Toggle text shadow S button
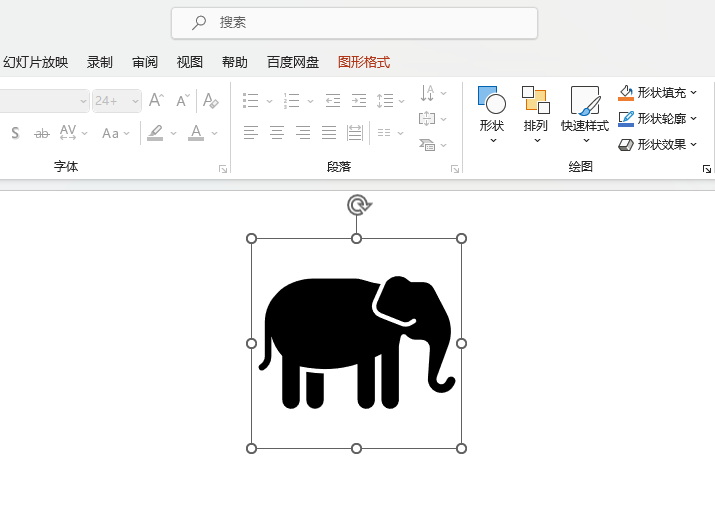 click(16, 133)
